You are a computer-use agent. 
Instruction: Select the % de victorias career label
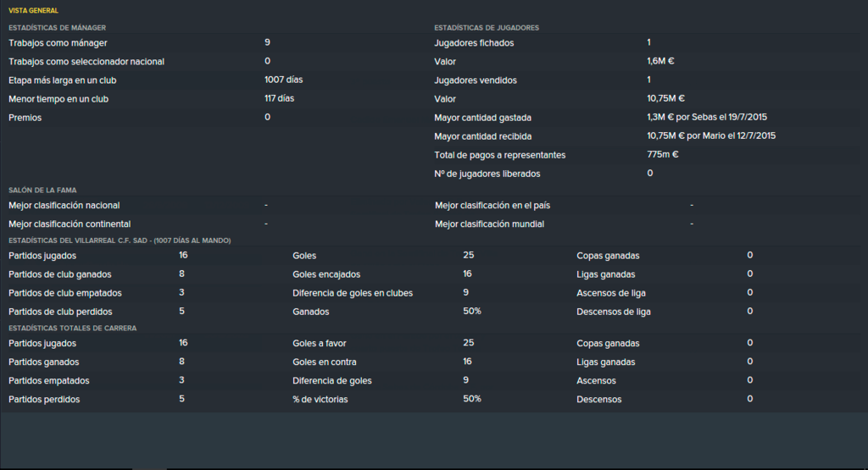[x=320, y=399]
